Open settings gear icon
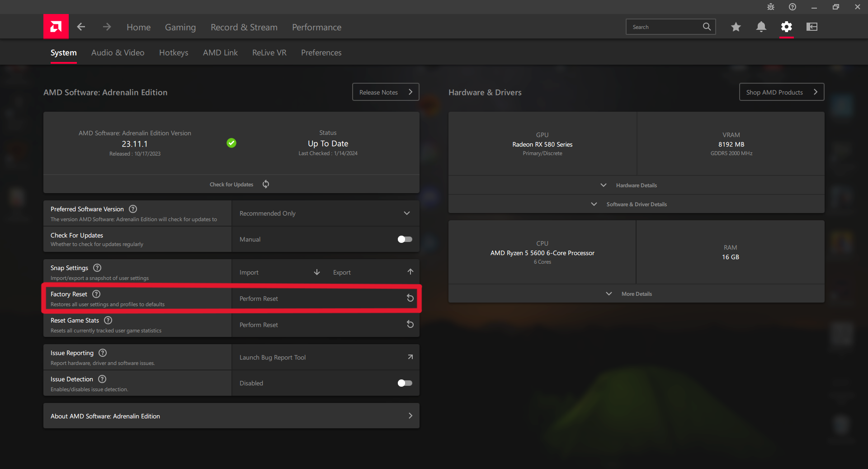 [787, 27]
